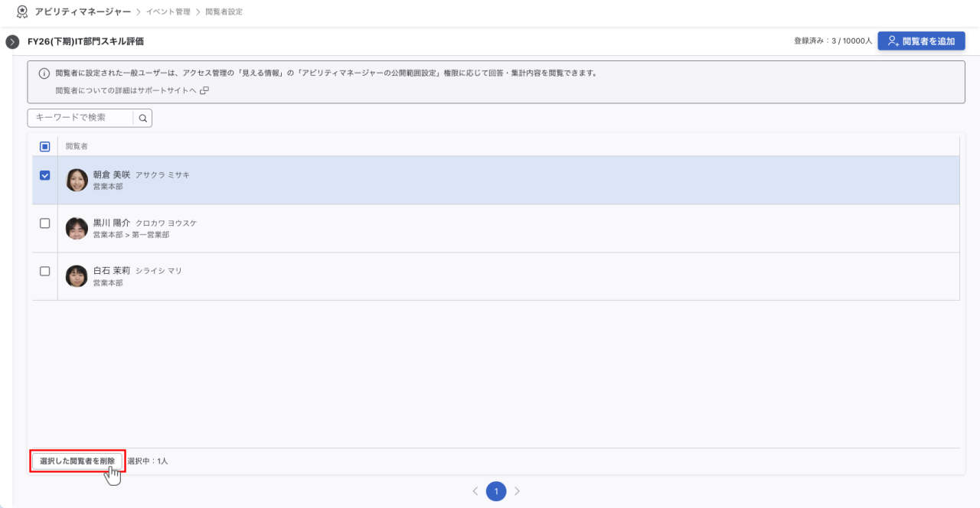Click 選択した閲覧者を削除 button
The width and height of the screenshot is (980, 508).
tap(77, 461)
